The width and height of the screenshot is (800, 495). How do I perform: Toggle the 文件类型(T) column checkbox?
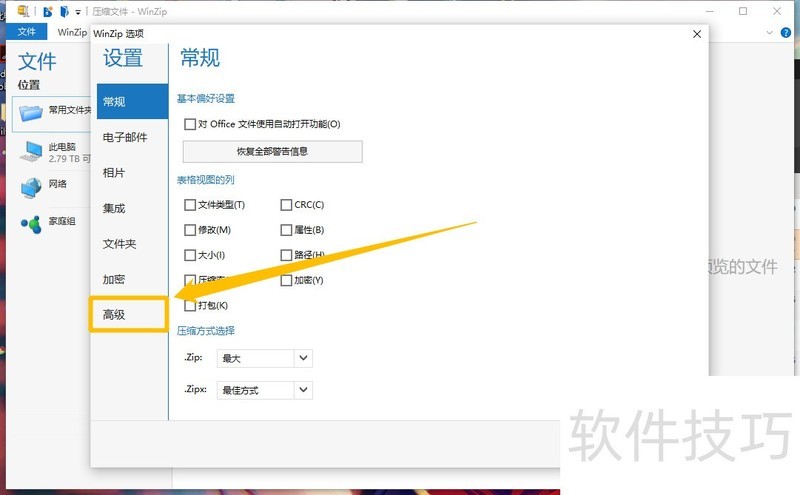(190, 205)
